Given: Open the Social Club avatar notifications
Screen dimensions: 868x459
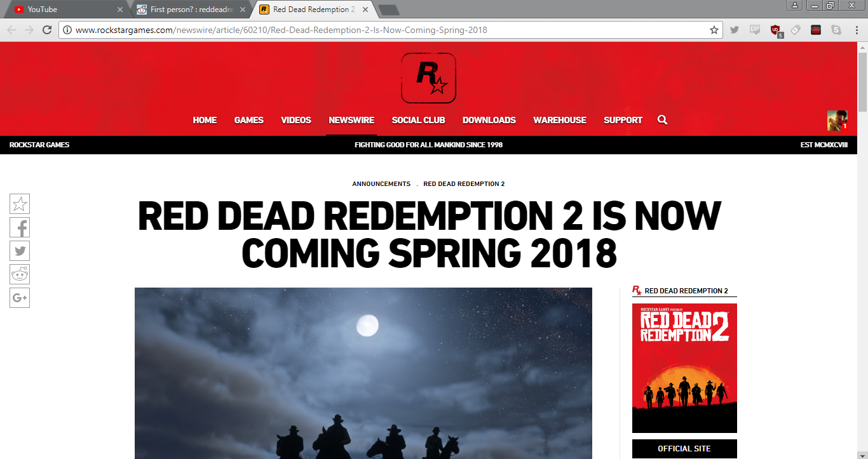Looking at the screenshot, I should tap(837, 120).
